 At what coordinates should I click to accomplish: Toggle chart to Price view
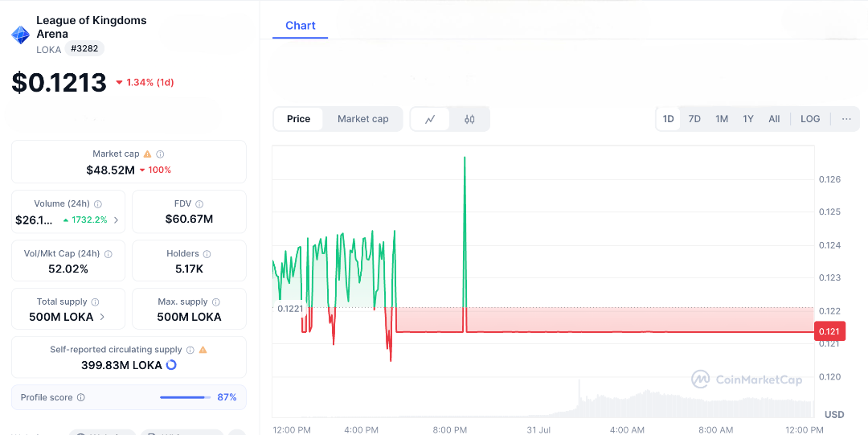[x=298, y=119]
